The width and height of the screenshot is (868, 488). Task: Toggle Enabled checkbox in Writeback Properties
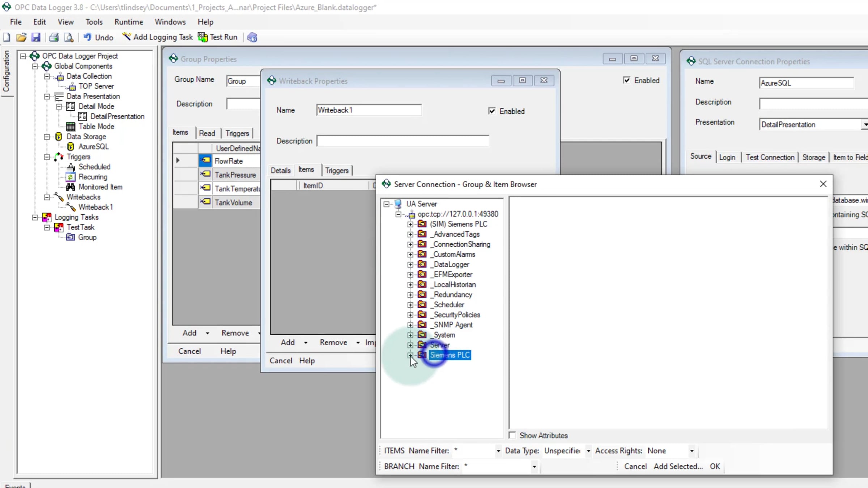pos(492,111)
